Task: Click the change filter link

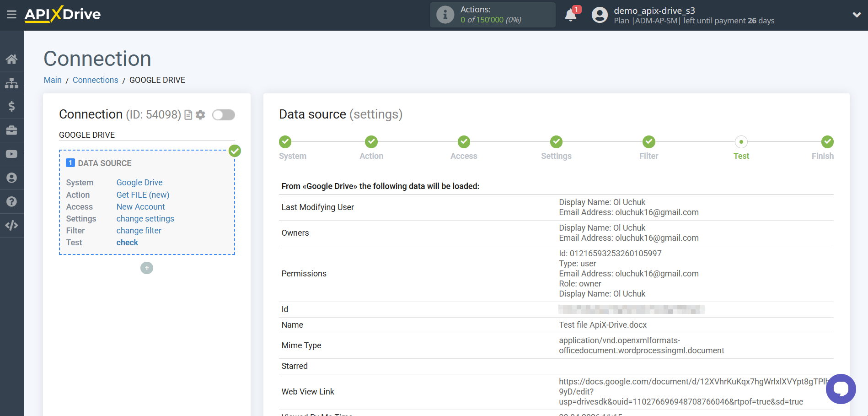Action: [x=139, y=231]
